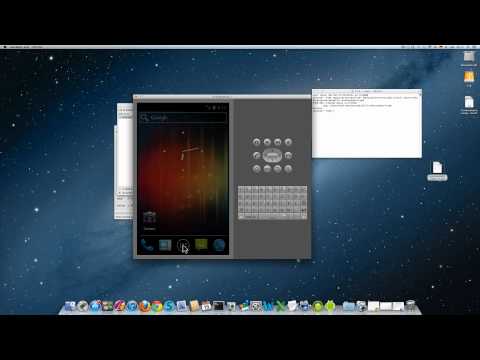
Task: Open Finder from the Dock
Action: tap(69, 306)
